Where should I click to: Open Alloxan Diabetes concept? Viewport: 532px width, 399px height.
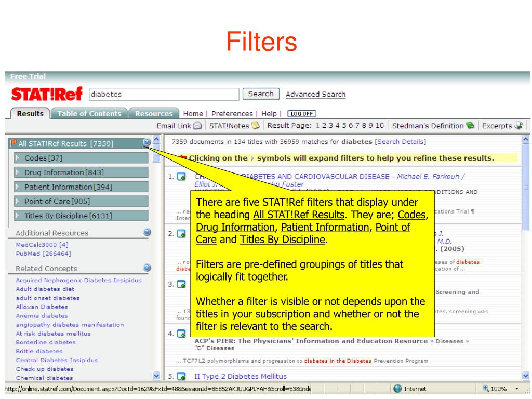pos(42,307)
